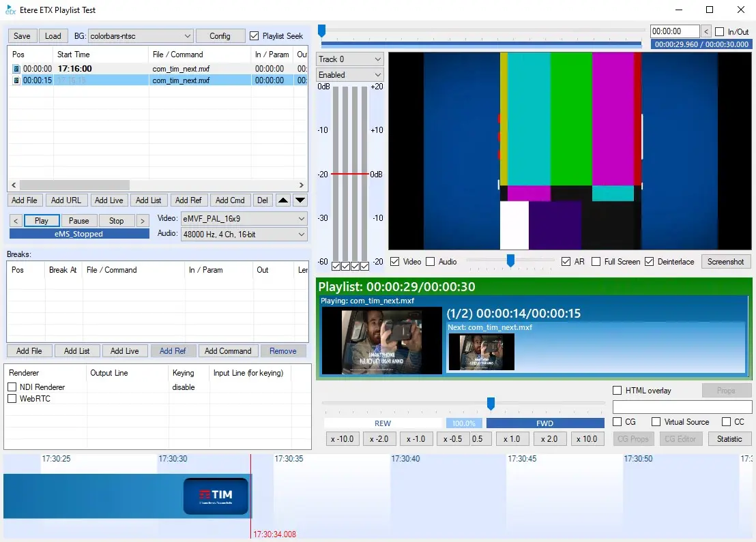Enable the NDI Renderer checkbox
Viewport: 756px width, 542px height.
[x=12, y=387]
